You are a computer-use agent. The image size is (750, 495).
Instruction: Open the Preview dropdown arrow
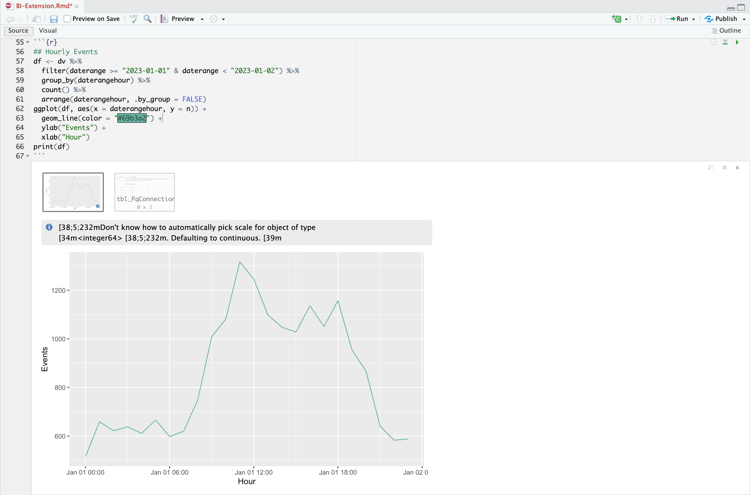pyautogui.click(x=202, y=19)
